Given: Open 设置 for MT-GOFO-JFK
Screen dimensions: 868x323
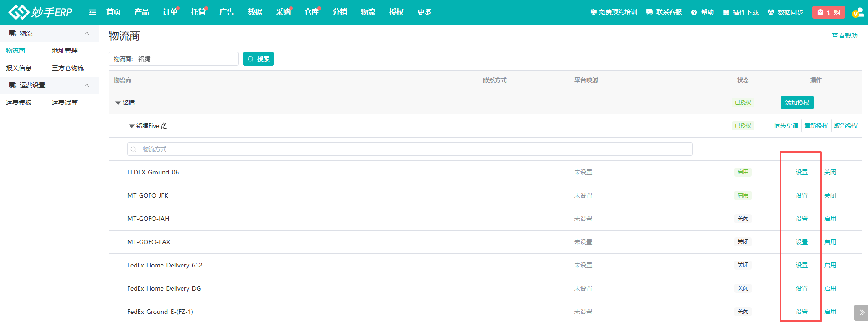Looking at the screenshot, I should click(x=802, y=195).
